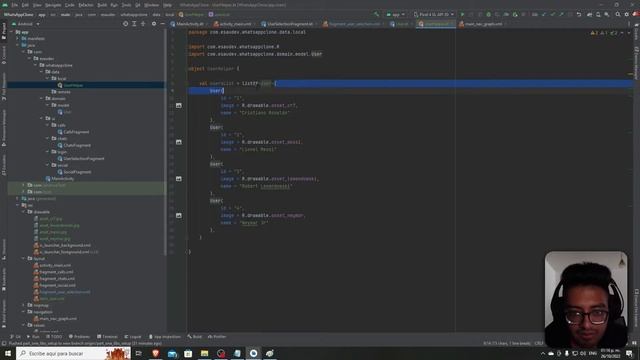Click gutter image icon beside asset_messi line
This screenshot has height=360, width=640.
[x=179, y=142]
